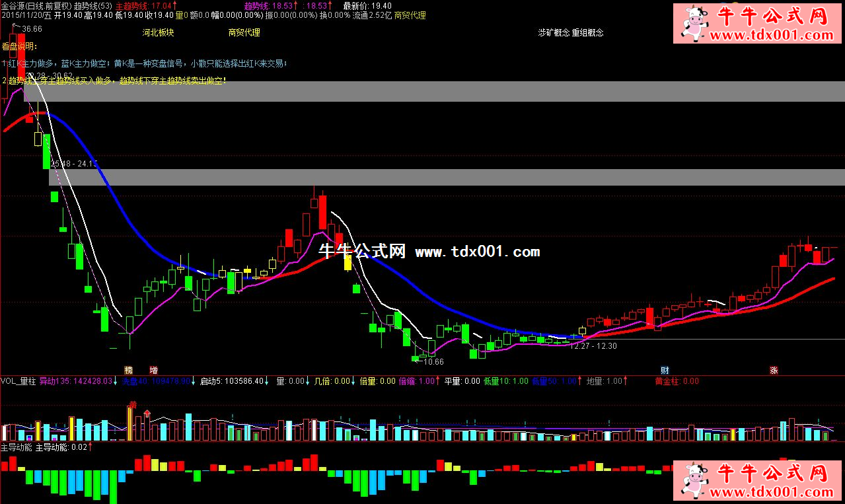Image resolution: width=845 pixels, height=504 pixels.
Task: Click the VOL_量柱 indicator name
Action: 18,381
